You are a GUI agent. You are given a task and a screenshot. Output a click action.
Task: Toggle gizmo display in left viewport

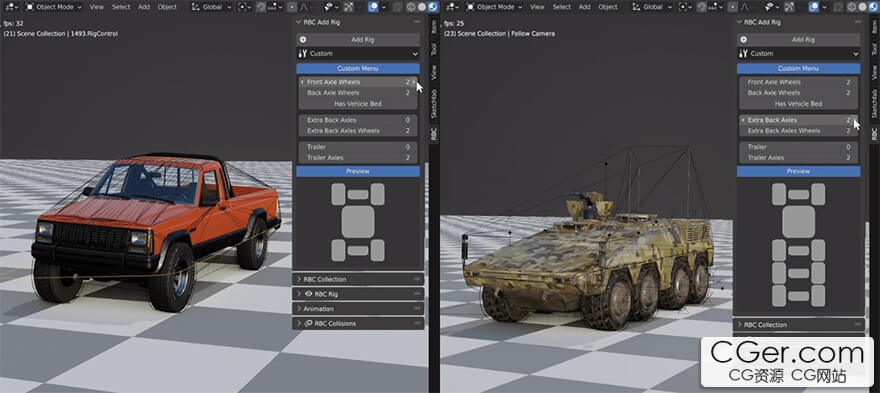click(349, 7)
